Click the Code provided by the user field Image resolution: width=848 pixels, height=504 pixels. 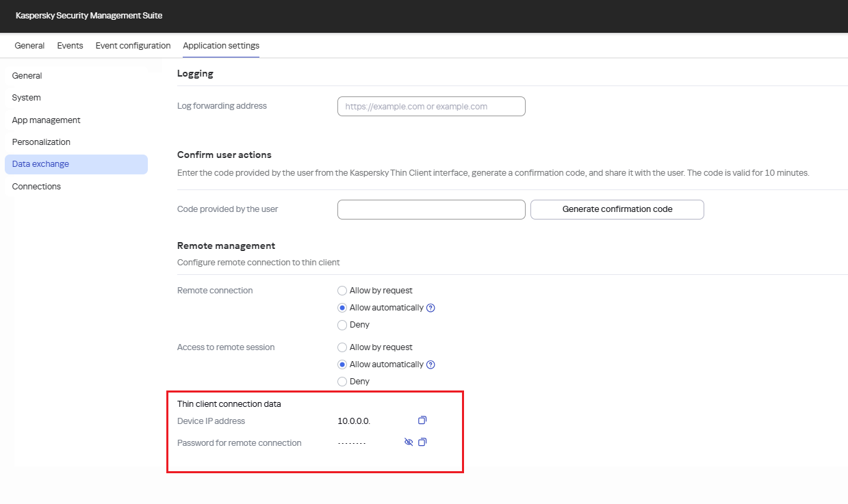pyautogui.click(x=431, y=209)
